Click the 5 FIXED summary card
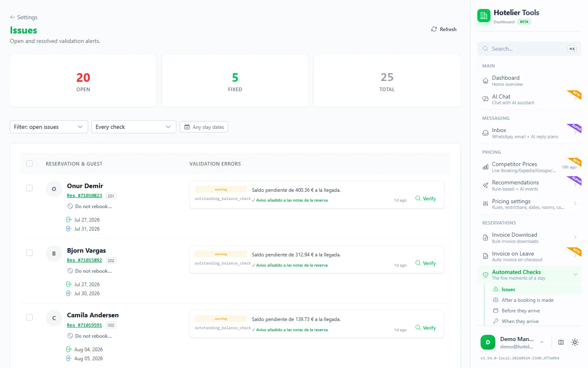This screenshot has width=588, height=368. coord(235,81)
